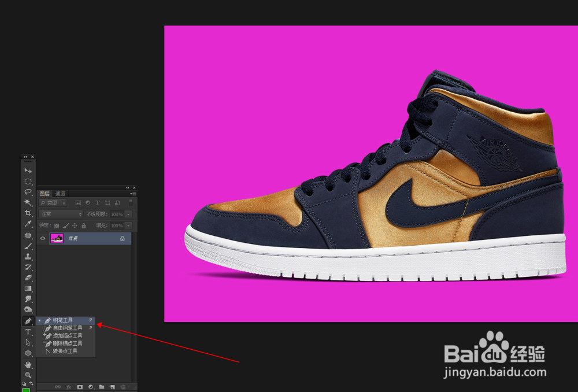Select the Gradient tool
The height and width of the screenshot is (392, 578).
coord(28,289)
